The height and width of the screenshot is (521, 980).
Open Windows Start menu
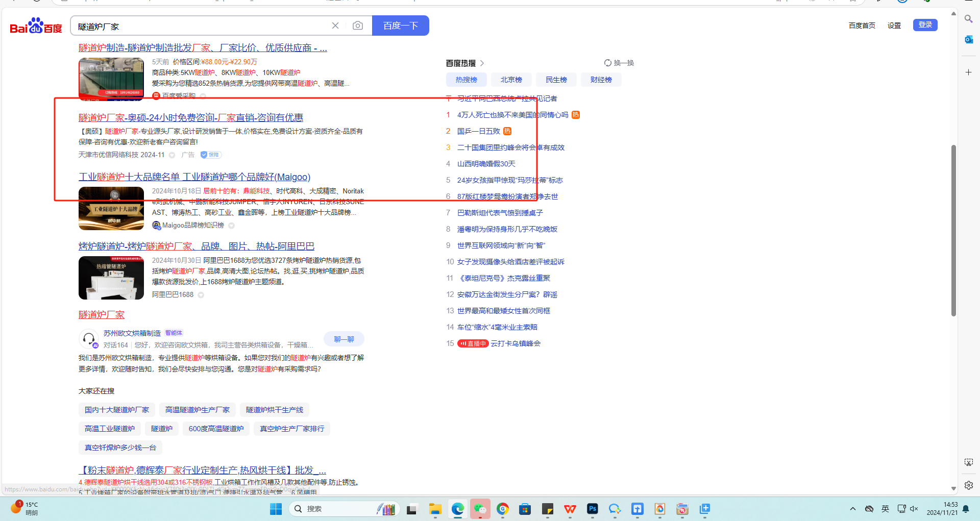(276, 509)
